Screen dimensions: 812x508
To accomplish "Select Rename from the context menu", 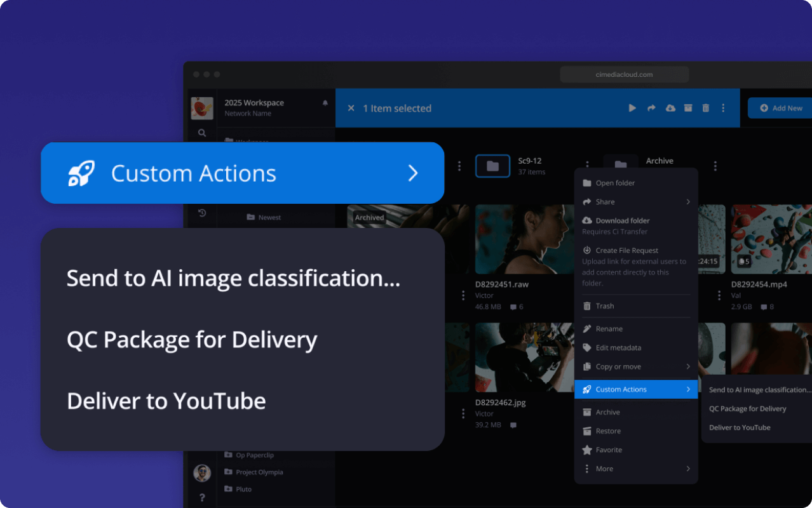I will point(609,329).
